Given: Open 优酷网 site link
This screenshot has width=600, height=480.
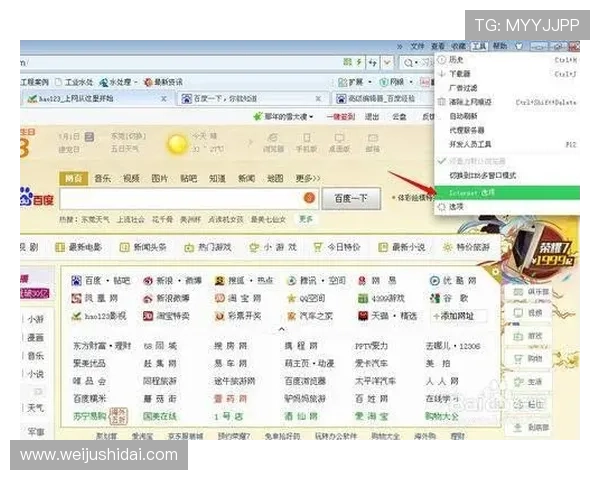Looking at the screenshot, I should pyautogui.click(x=453, y=281).
